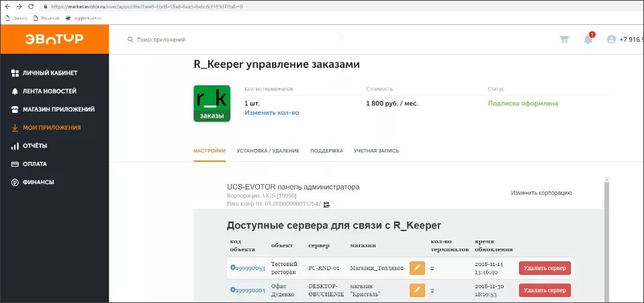Switch to the Поддержка tab

tap(326, 151)
